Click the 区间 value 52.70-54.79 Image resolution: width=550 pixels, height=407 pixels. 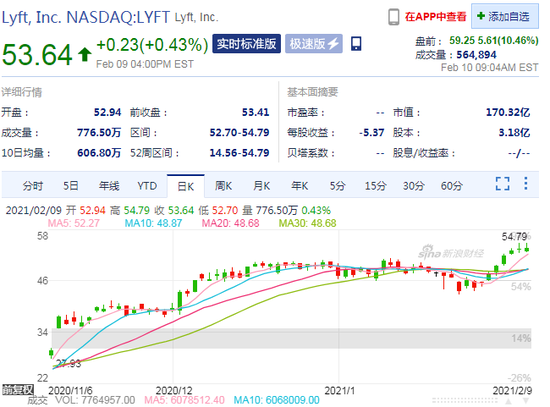point(239,133)
